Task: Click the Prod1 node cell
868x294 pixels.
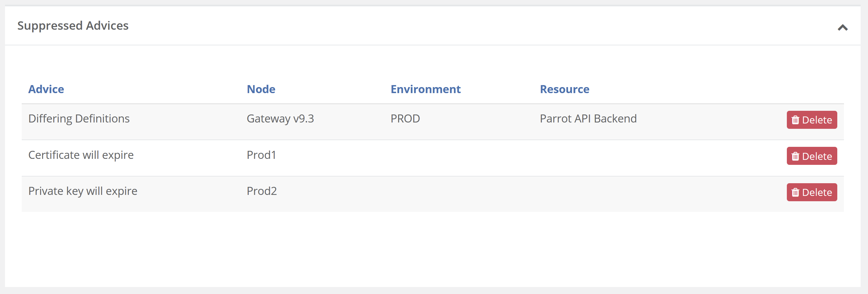Action: [x=261, y=155]
